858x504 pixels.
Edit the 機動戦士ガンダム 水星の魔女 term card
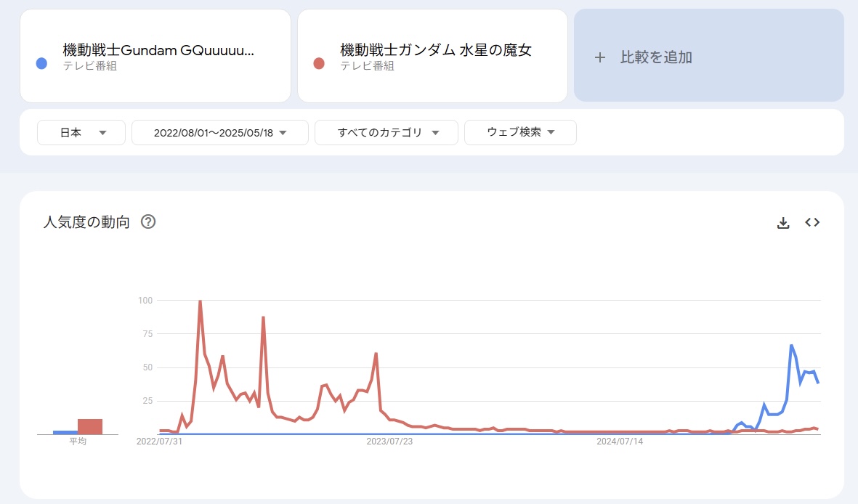432,56
